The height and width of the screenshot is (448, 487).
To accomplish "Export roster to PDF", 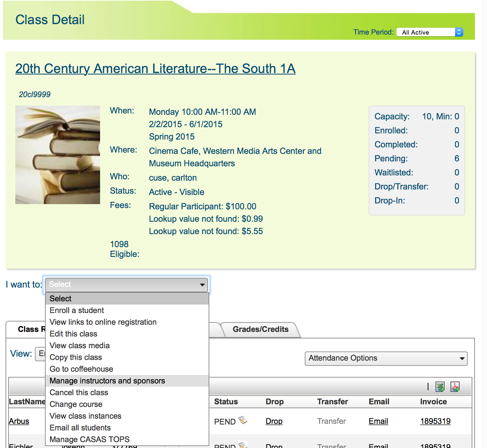I will click(x=455, y=387).
